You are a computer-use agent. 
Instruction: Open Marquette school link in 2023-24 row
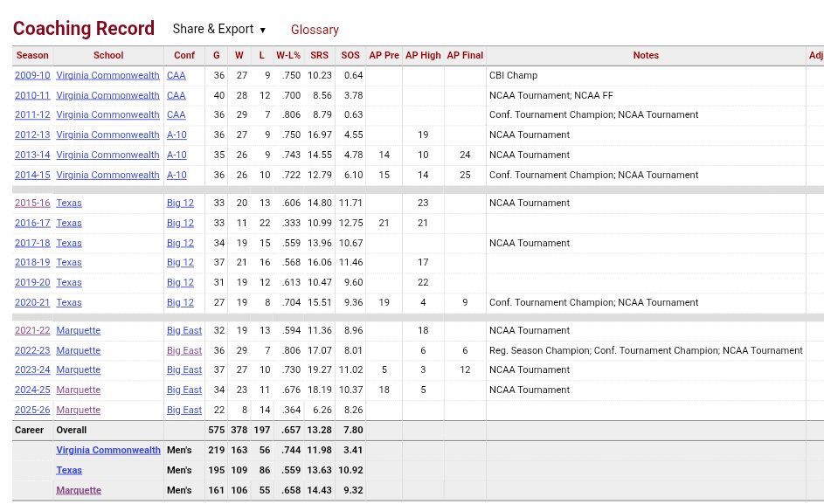coord(79,370)
